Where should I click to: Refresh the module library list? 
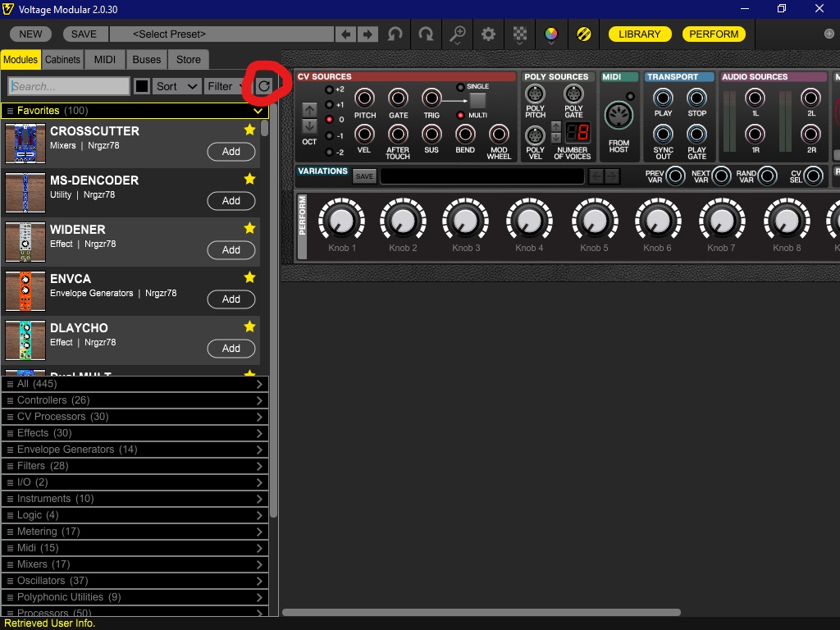263,86
